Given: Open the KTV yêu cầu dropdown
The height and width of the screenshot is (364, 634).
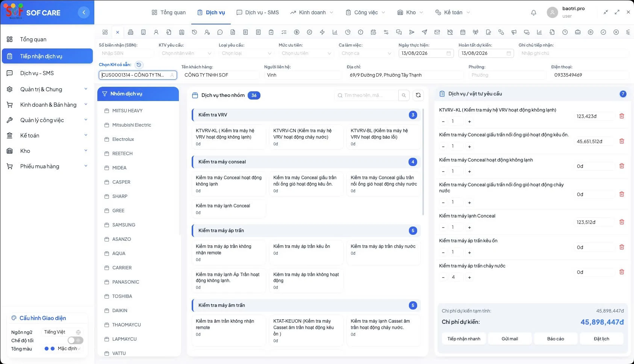Looking at the screenshot, I should 187,53.
